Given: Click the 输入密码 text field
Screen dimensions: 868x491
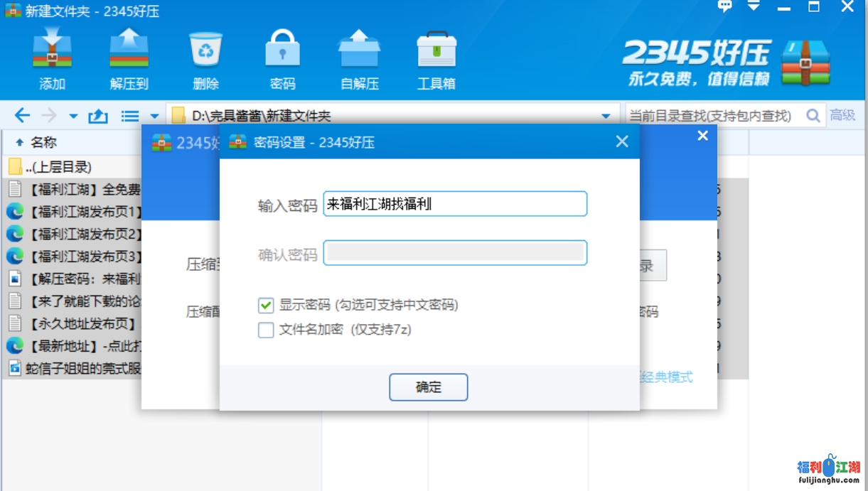Looking at the screenshot, I should 455,204.
